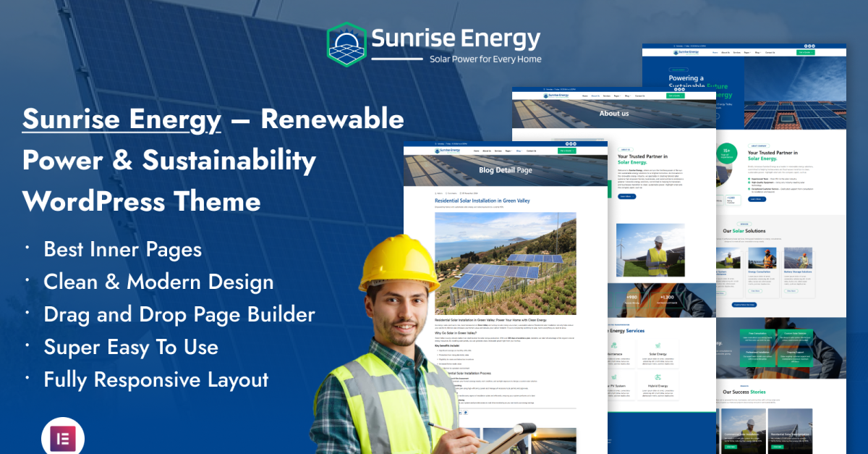
Task: Click underlined Sunrise Energy title link
Action: pos(122,119)
